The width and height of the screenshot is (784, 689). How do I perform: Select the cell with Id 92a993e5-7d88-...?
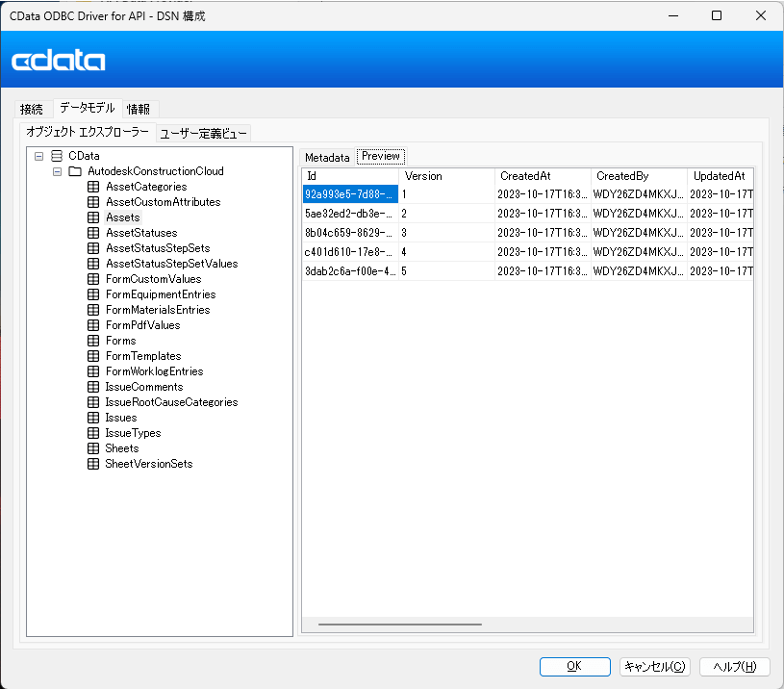(x=350, y=194)
